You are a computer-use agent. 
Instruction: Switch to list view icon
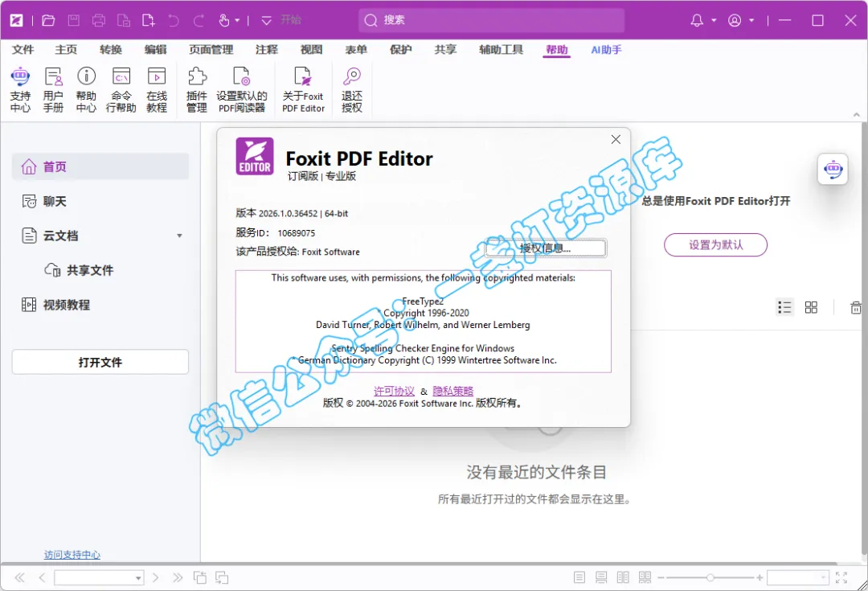point(784,307)
